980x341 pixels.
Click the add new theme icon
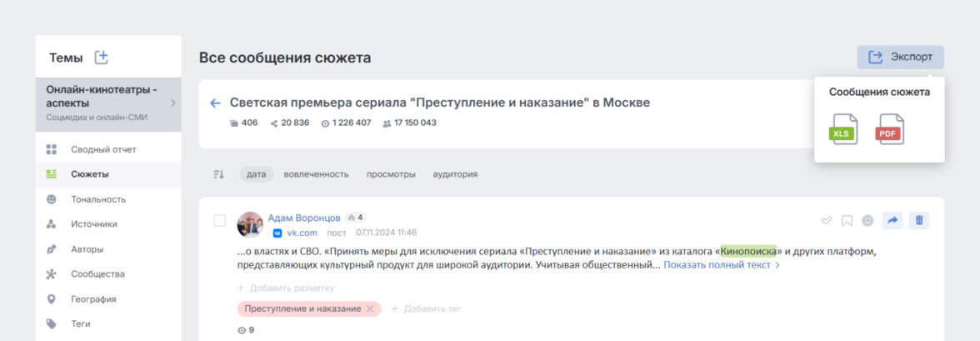click(x=102, y=58)
